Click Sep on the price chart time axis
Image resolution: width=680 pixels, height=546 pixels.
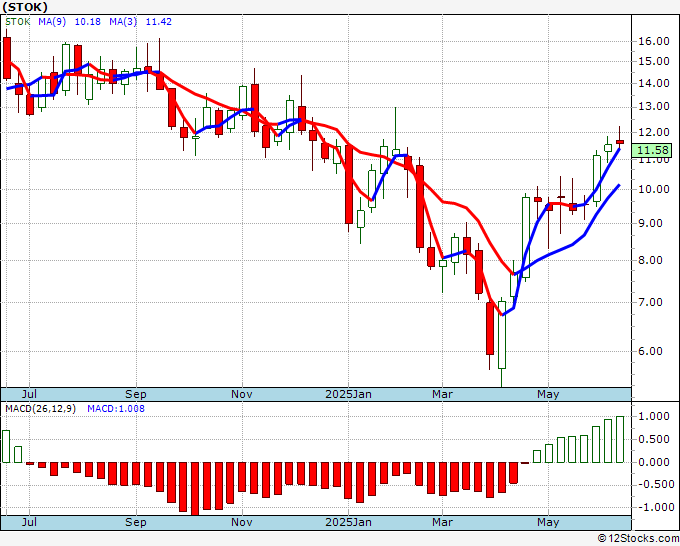136,394
